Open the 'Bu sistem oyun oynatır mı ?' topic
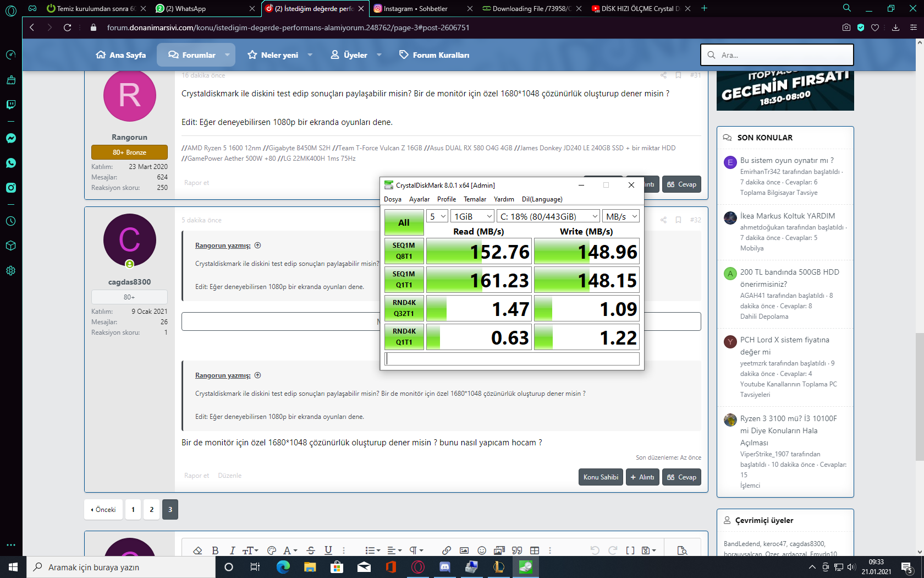 (787, 160)
